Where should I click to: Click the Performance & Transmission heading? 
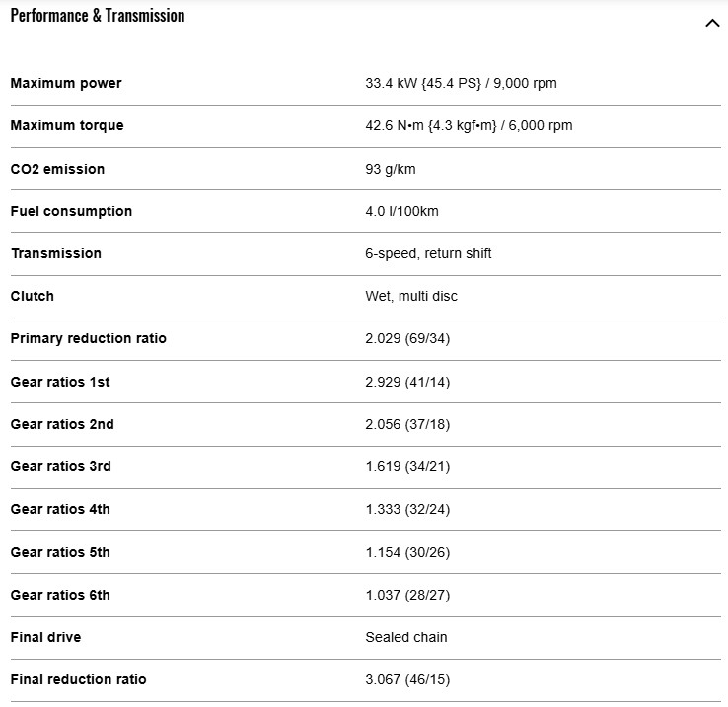[98, 16]
